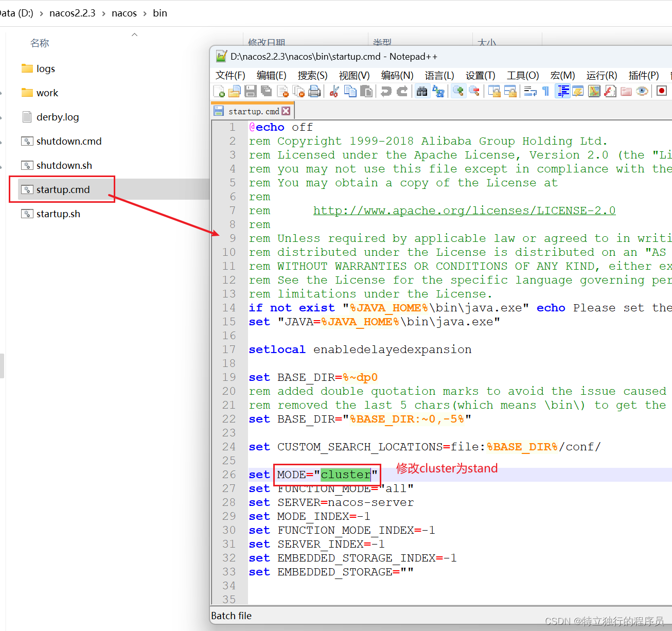Toggle Word Wrap in the toolbar
672x631 pixels.
click(530, 92)
